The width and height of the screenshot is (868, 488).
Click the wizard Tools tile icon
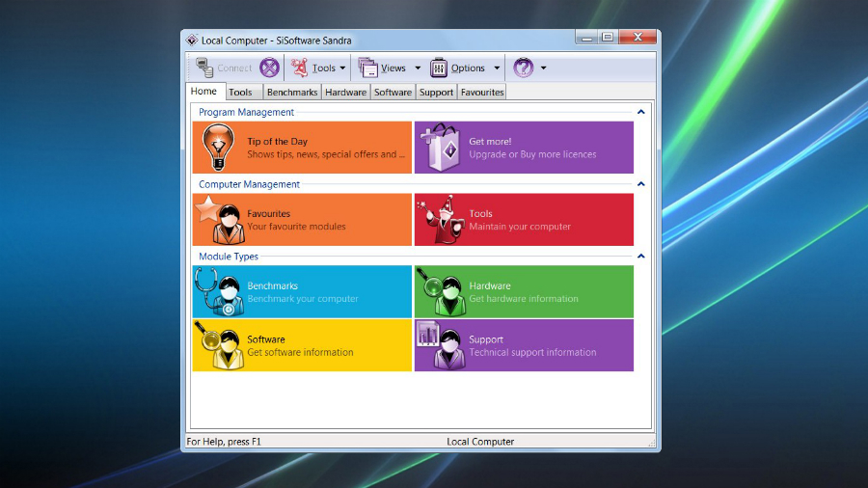click(441, 220)
